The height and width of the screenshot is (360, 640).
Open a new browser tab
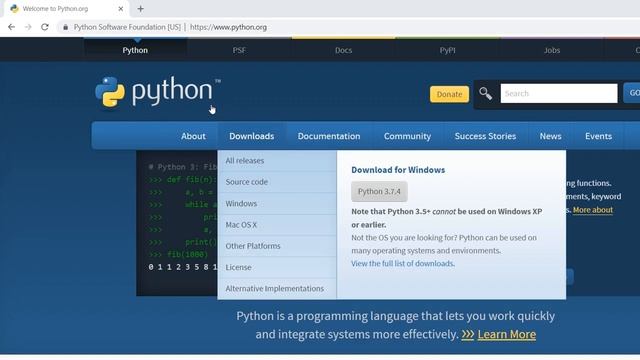coord(140,9)
